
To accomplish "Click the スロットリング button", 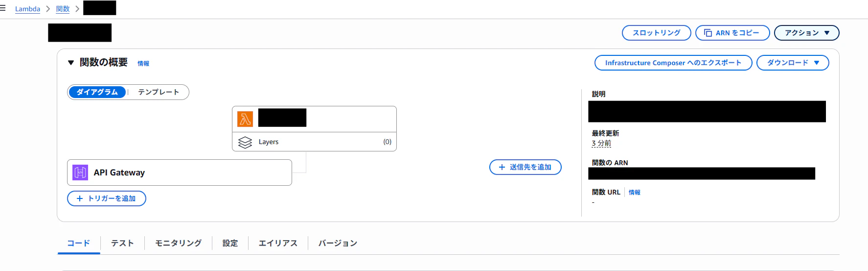I will click(656, 33).
